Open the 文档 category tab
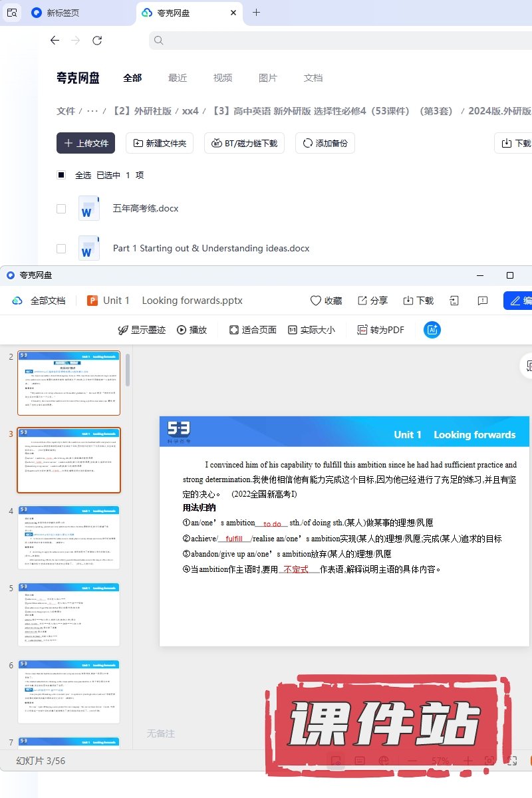The image size is (532, 798). 313,78
